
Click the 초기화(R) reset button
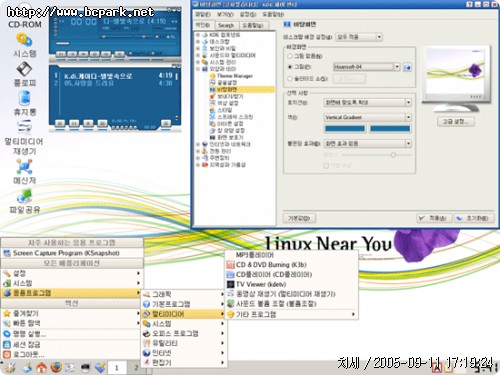tap(474, 218)
